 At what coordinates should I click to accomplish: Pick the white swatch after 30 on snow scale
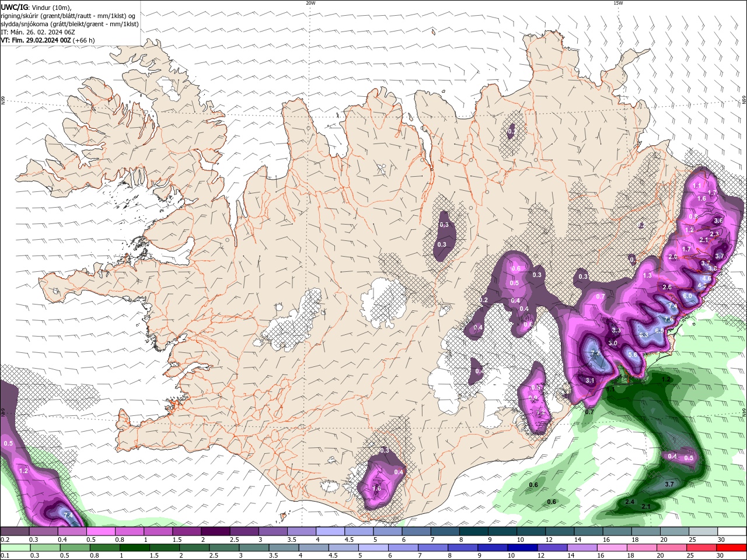click(x=732, y=531)
